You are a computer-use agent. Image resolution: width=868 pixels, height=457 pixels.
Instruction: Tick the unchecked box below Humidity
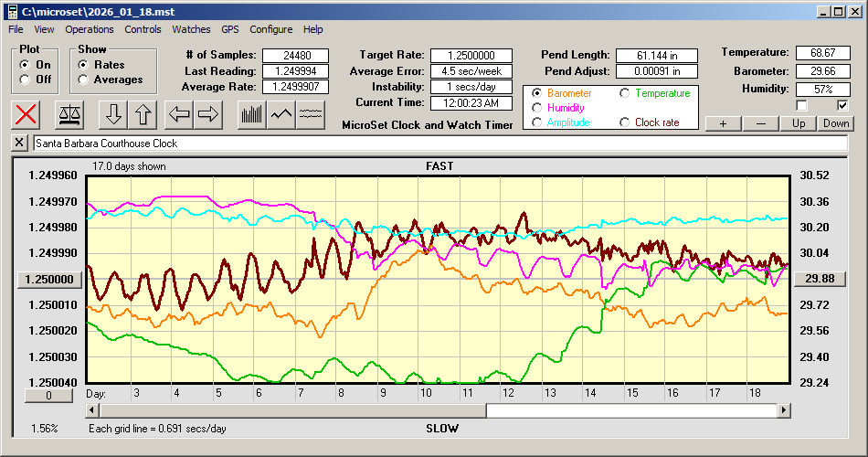802,106
